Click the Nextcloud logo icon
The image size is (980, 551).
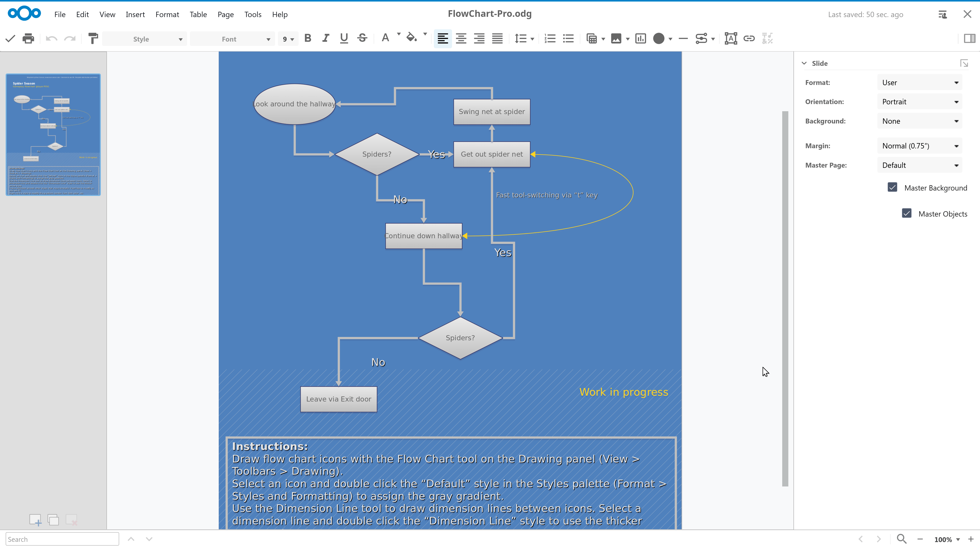click(24, 14)
